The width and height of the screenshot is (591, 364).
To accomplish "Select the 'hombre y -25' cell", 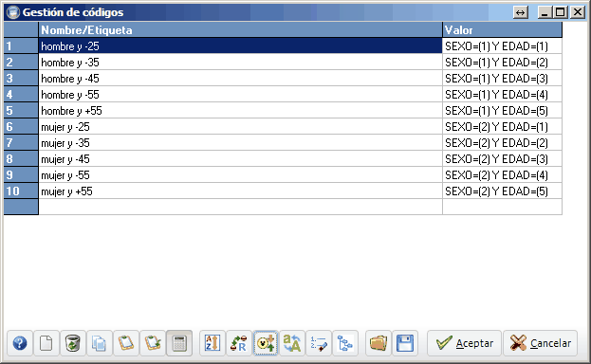I will [x=240, y=45].
